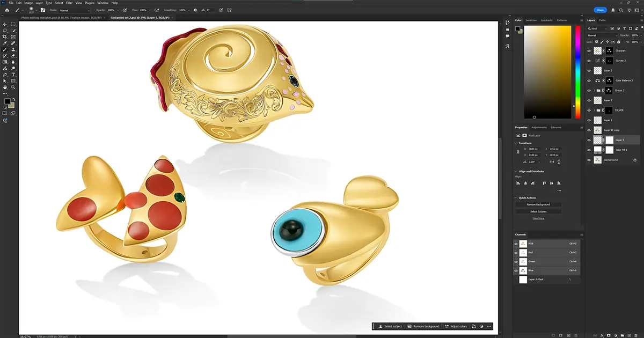Screen dimensions: 644x338
Task: Choose the Eyedropper tool
Action: [5, 43]
